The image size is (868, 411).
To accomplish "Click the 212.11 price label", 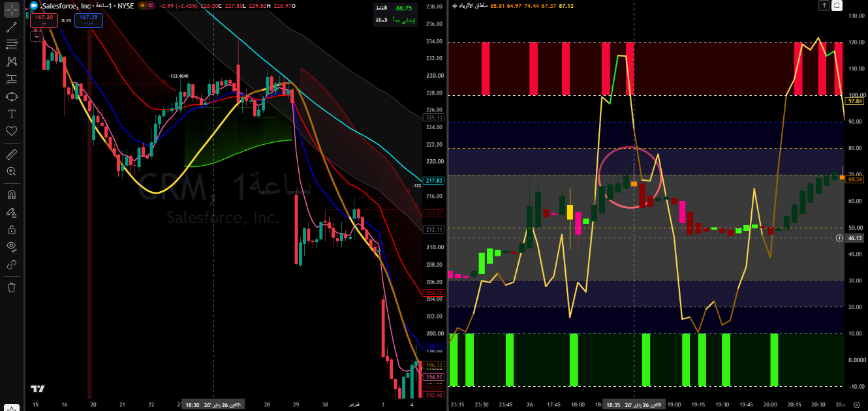I will [433, 229].
